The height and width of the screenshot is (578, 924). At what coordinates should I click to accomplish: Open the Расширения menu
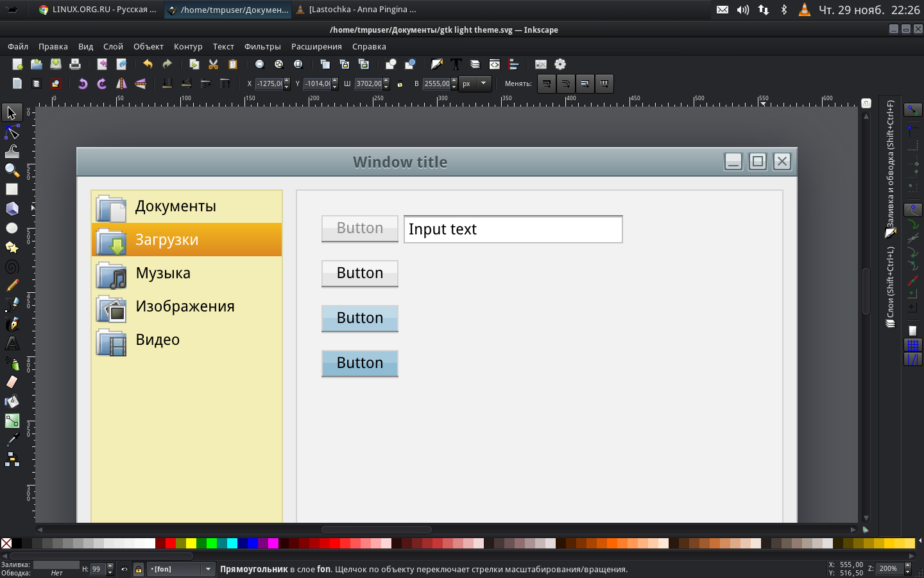click(316, 46)
